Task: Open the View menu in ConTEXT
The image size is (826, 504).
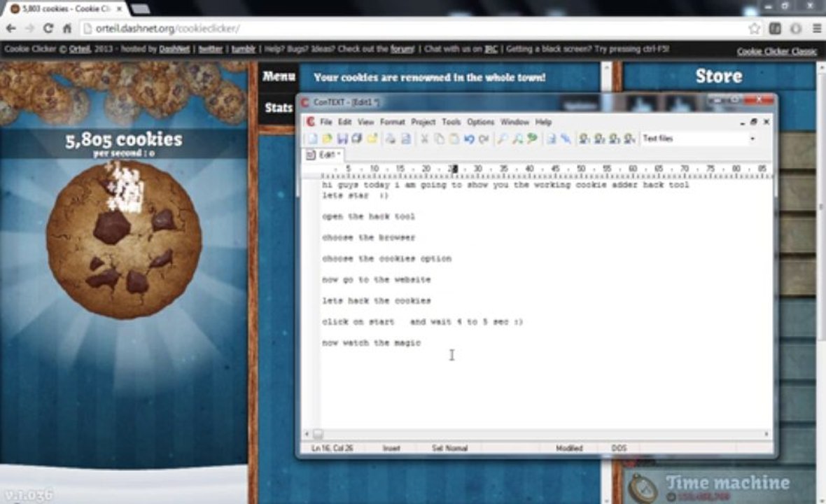Action: (365, 122)
